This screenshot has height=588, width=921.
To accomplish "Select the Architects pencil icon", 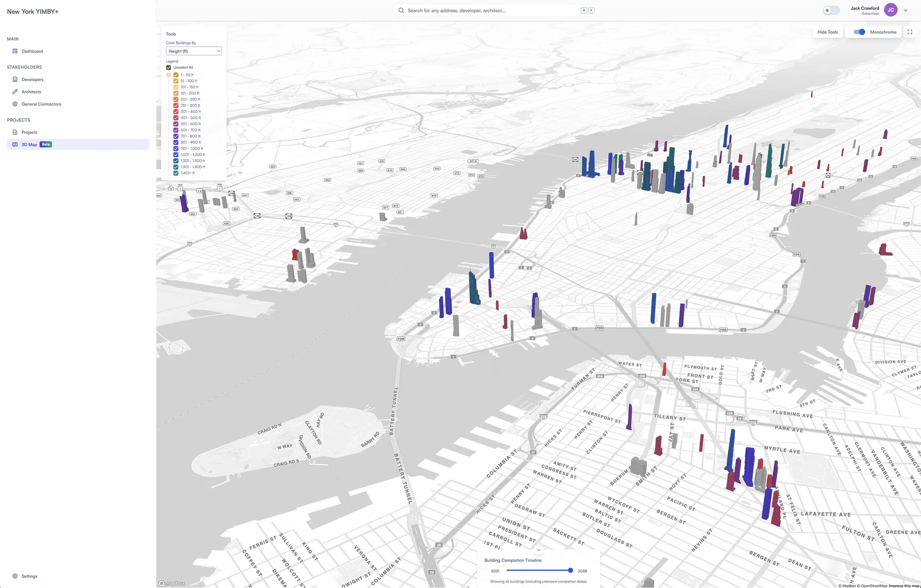I will click(x=15, y=92).
